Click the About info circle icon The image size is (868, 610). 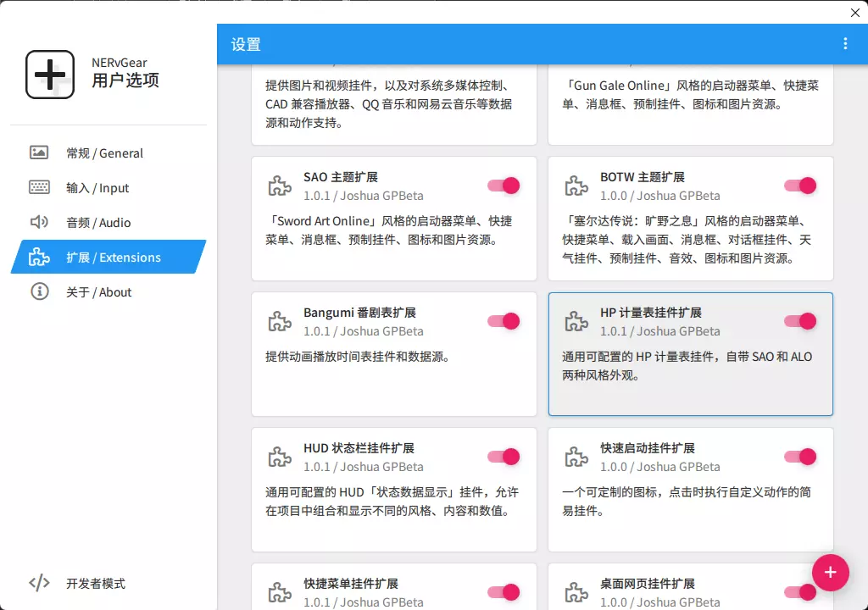click(39, 291)
